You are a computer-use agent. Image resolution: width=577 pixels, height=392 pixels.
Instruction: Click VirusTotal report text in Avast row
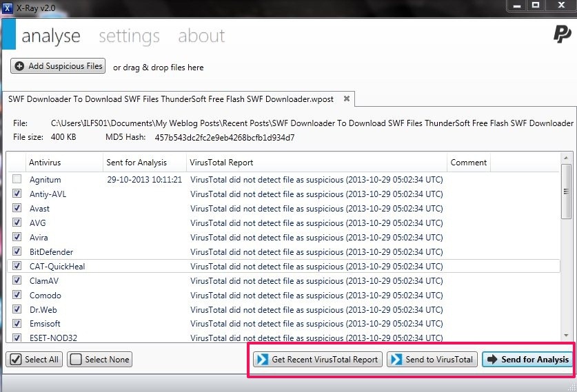pyautogui.click(x=316, y=209)
